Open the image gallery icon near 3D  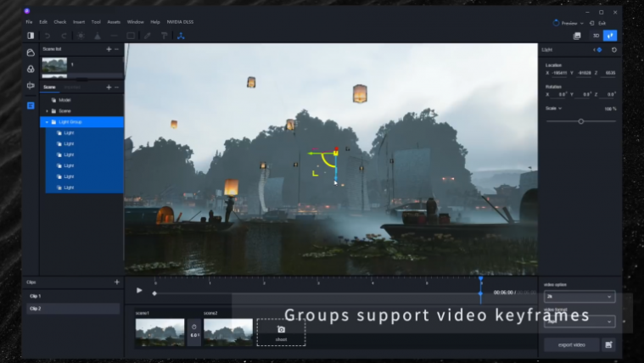[577, 36]
